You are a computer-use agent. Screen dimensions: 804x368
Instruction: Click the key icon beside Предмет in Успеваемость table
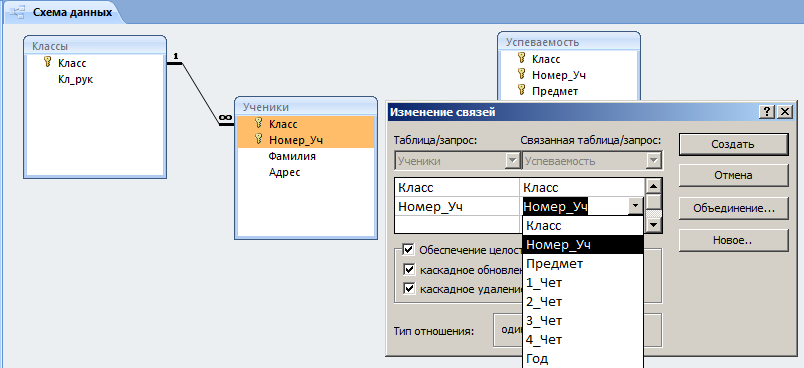[x=522, y=91]
